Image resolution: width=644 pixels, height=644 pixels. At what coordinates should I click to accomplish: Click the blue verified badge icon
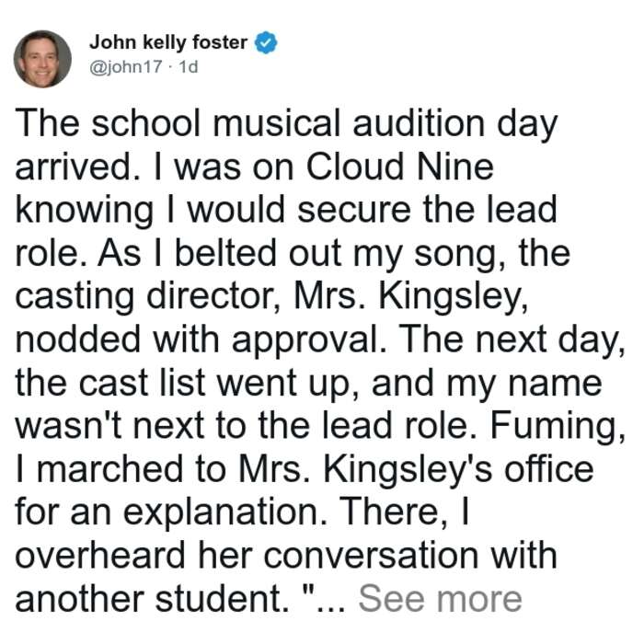point(266,42)
